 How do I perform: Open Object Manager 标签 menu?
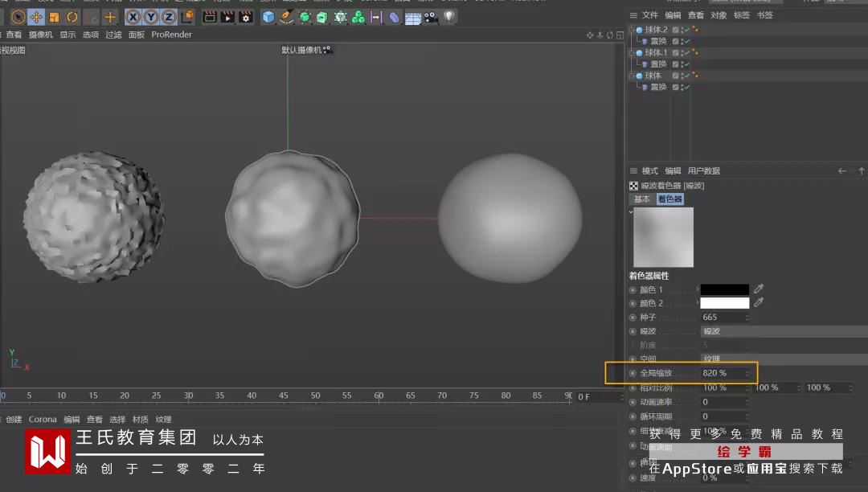(741, 15)
